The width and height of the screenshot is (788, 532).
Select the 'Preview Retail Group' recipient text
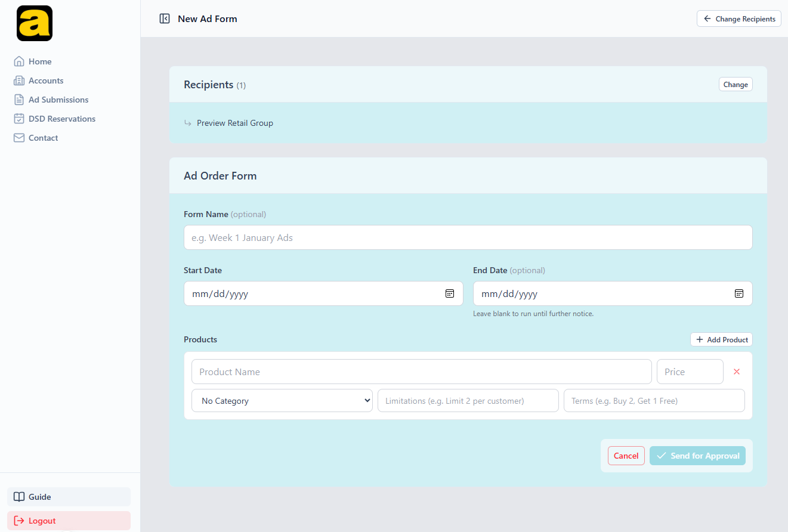[x=235, y=123]
